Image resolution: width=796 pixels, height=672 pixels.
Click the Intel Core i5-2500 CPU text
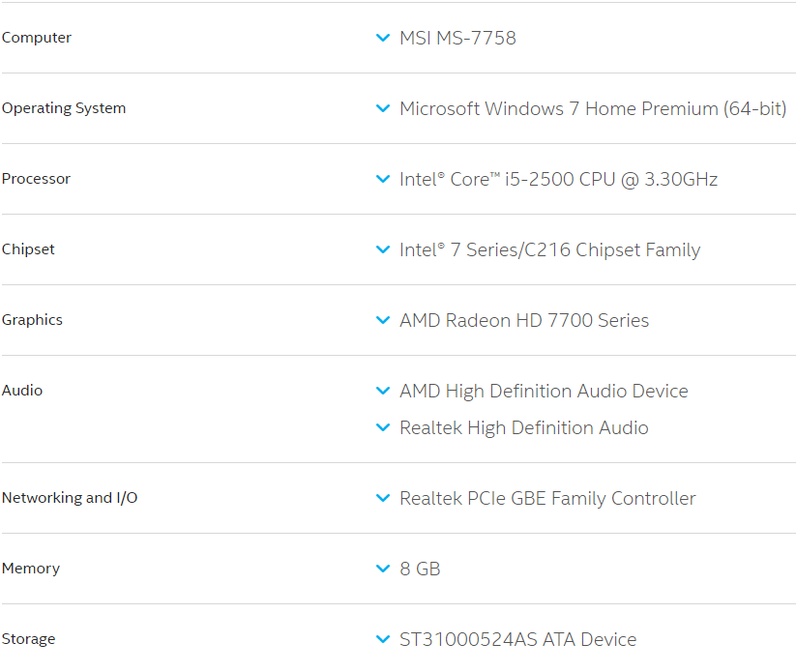(x=558, y=179)
